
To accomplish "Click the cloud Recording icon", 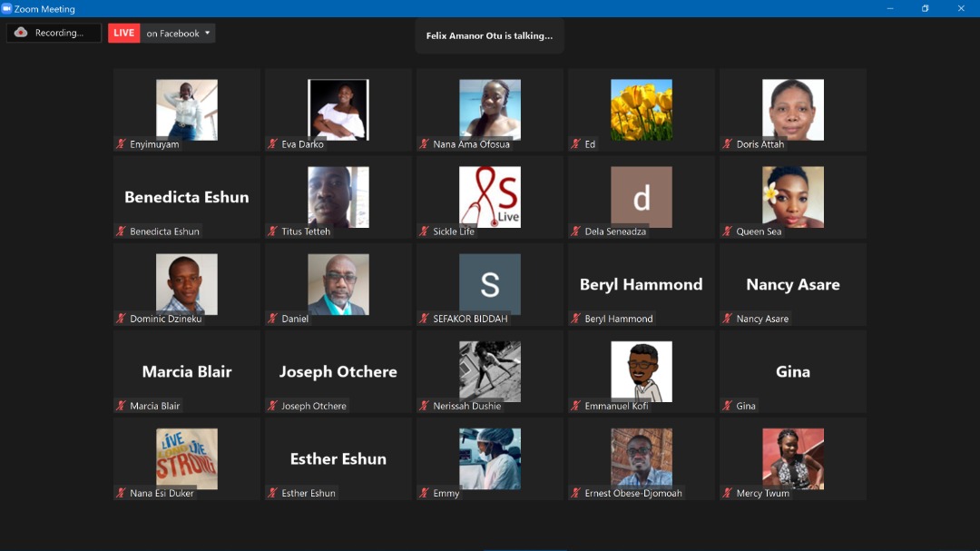I will point(21,33).
